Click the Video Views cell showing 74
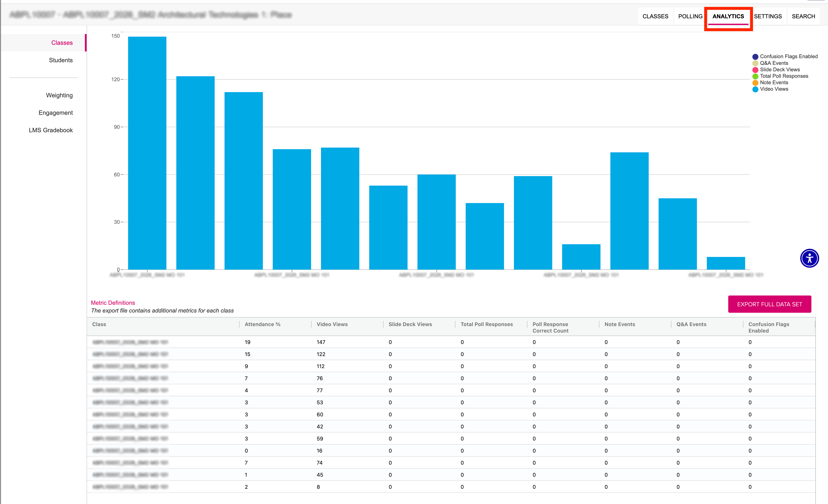The image size is (828, 504). click(x=320, y=463)
